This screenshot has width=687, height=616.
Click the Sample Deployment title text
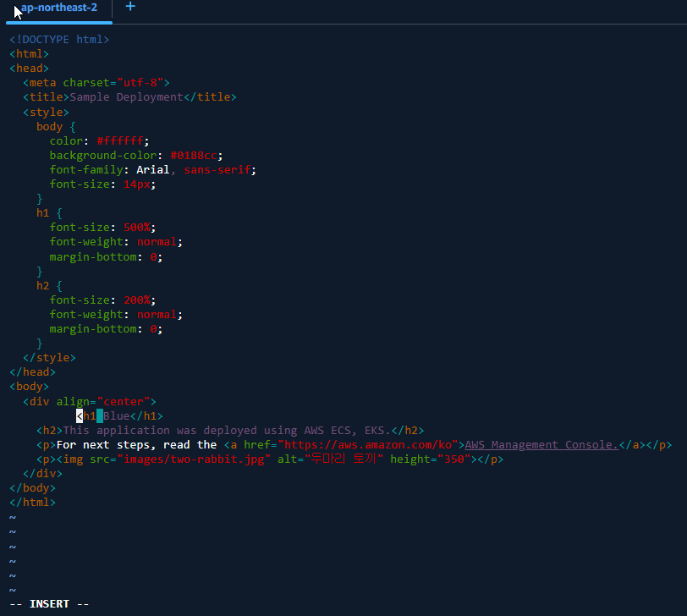coord(126,96)
